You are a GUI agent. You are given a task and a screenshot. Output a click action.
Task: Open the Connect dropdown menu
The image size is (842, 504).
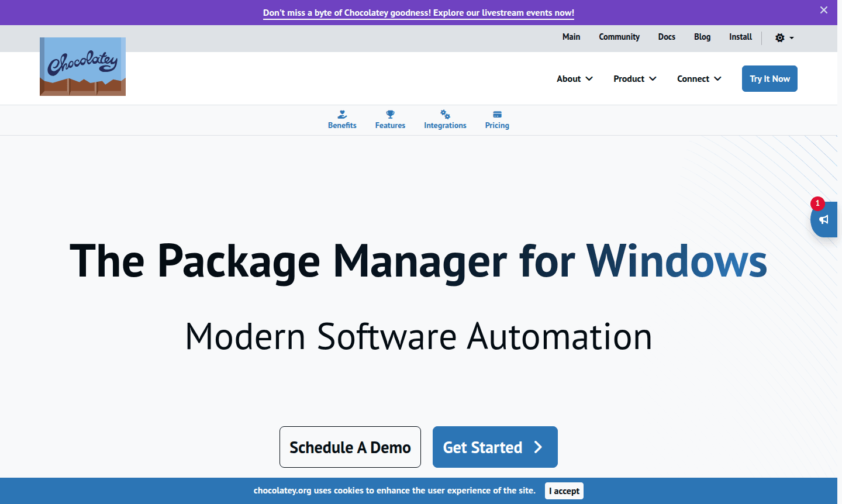pyautogui.click(x=699, y=78)
